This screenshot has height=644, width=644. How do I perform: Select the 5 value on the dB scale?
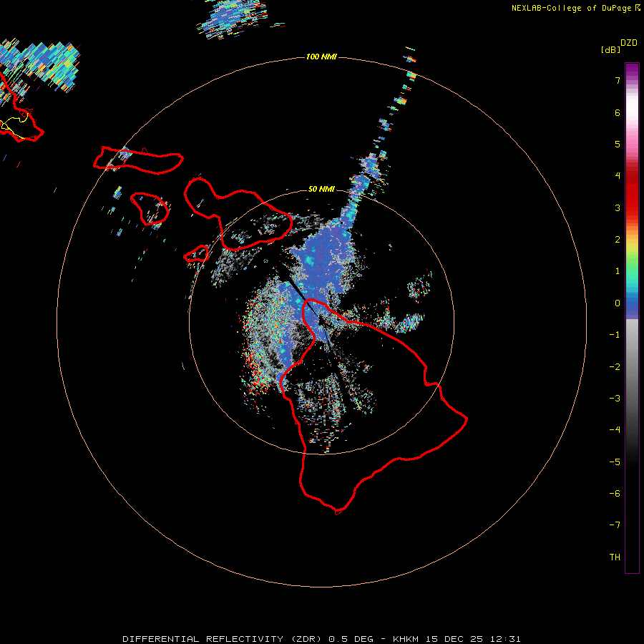(618, 144)
